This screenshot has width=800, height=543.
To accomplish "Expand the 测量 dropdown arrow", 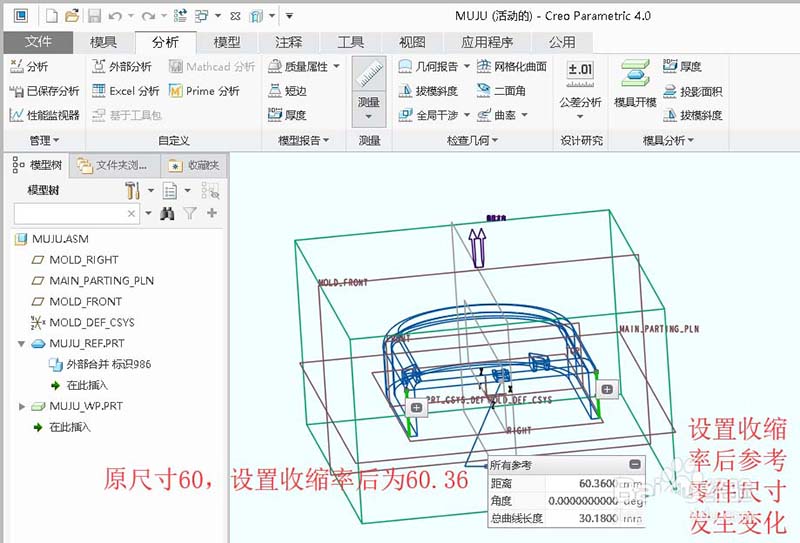I will 369,116.
